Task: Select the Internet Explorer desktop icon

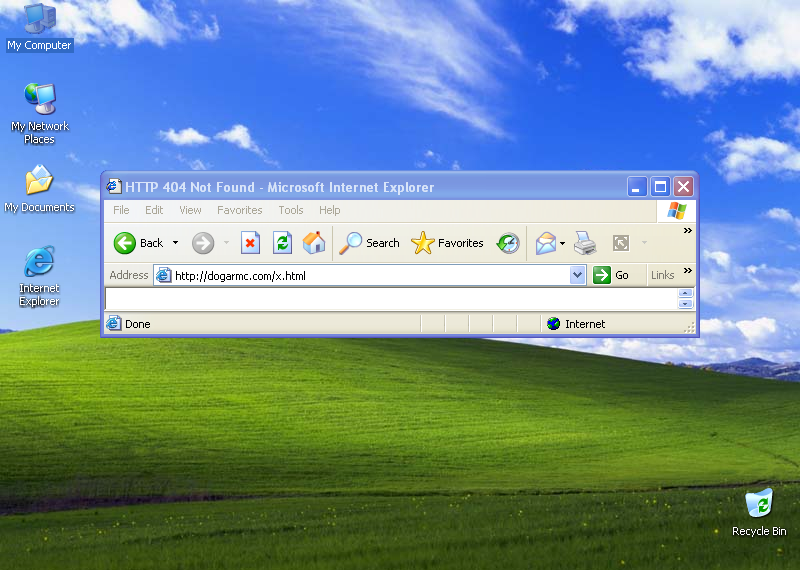Action: 39,277
